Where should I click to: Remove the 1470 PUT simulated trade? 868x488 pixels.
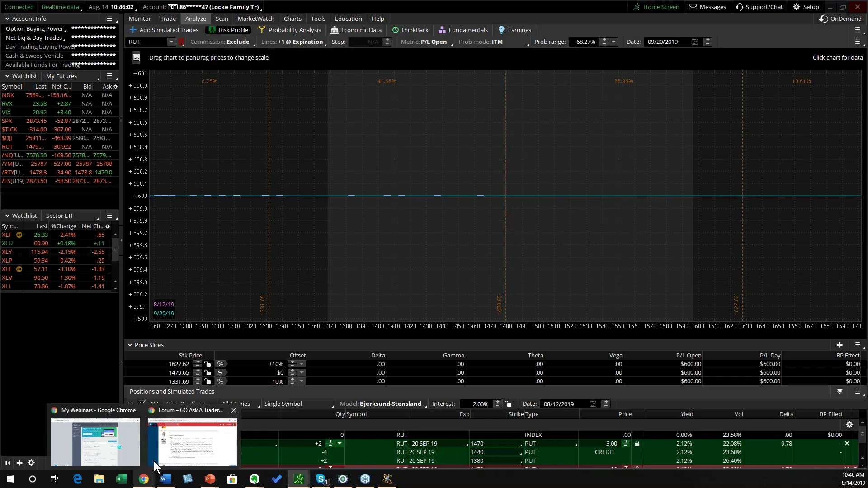(x=847, y=443)
